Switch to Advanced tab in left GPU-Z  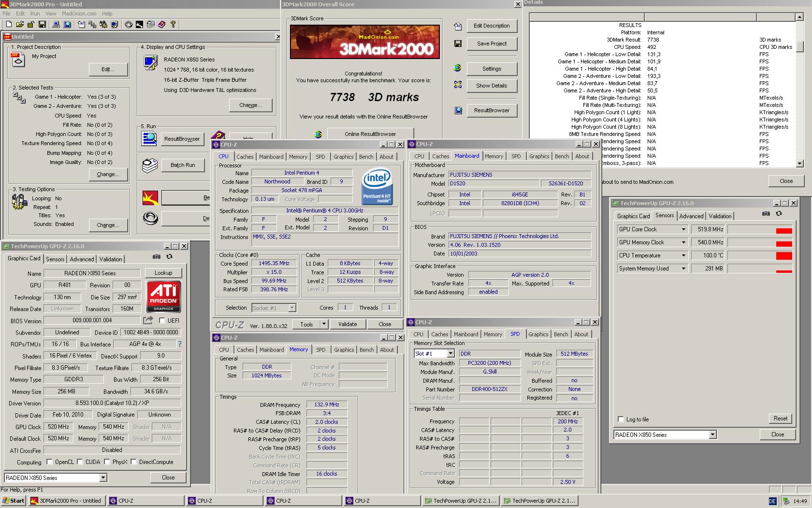(82, 259)
